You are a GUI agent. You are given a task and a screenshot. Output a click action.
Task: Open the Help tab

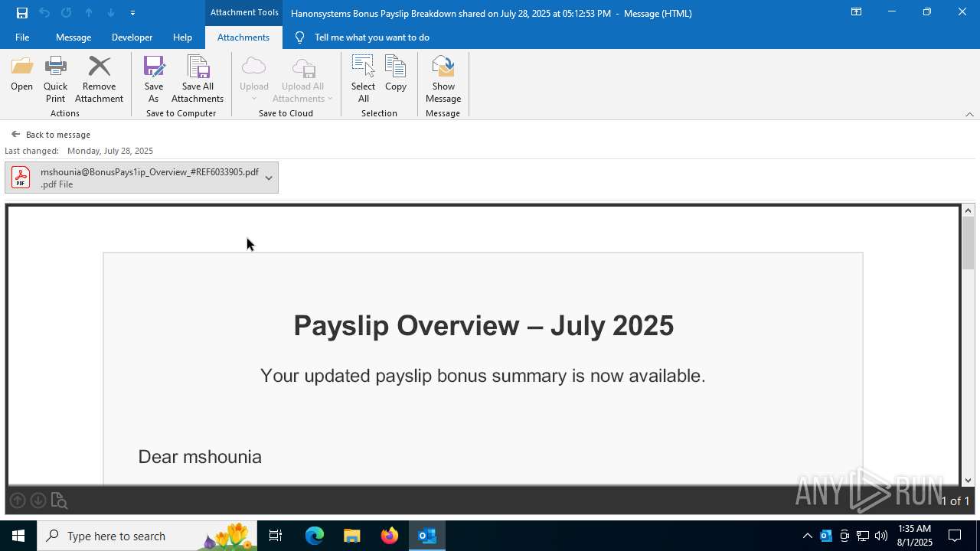point(182,37)
